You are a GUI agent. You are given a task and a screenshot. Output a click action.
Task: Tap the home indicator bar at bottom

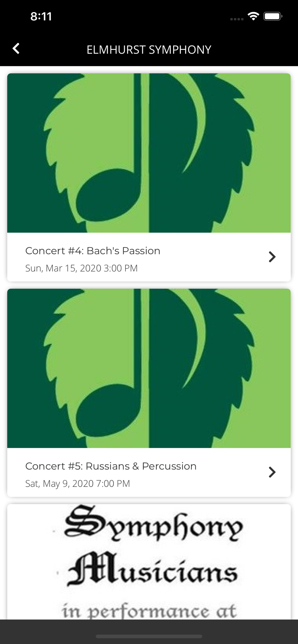(149, 636)
